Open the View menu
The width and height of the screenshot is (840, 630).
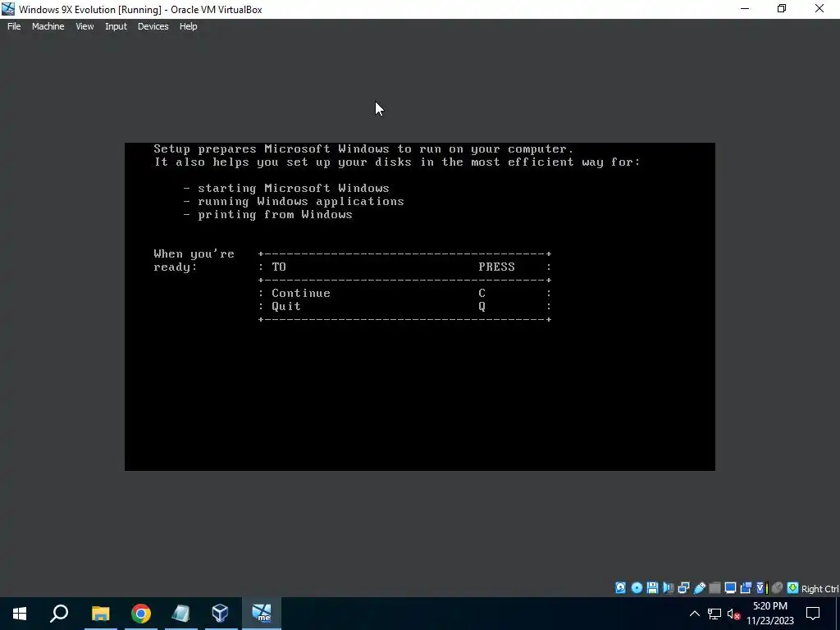[84, 26]
